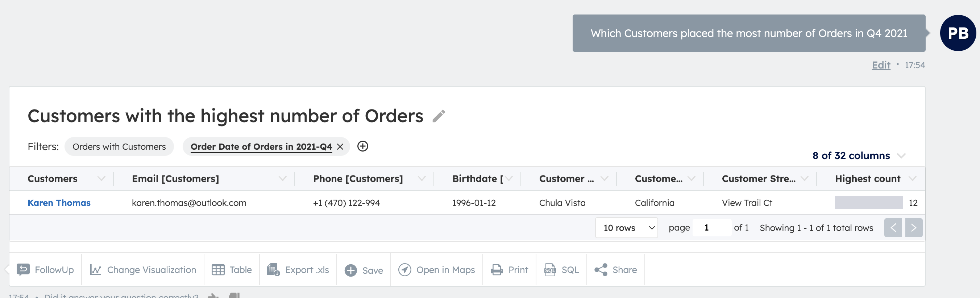Remove the Order Date 2021-Q4 filter
This screenshot has height=298, width=980.
[340, 146]
